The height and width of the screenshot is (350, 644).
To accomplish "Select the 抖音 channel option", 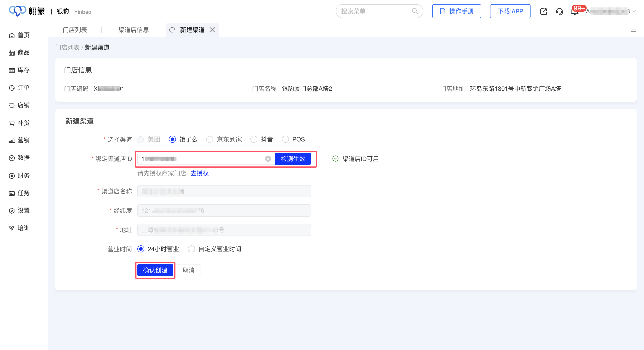I will pyautogui.click(x=253, y=139).
